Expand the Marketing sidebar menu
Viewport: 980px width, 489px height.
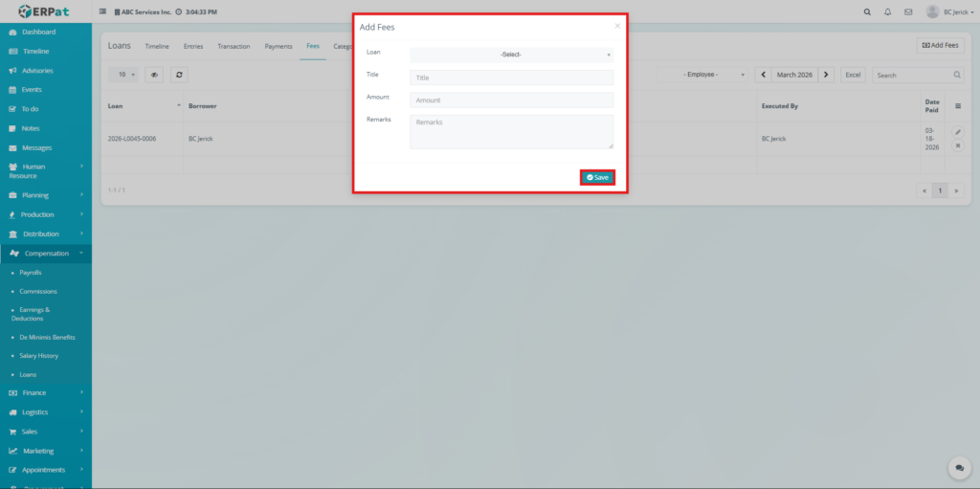[x=46, y=451]
